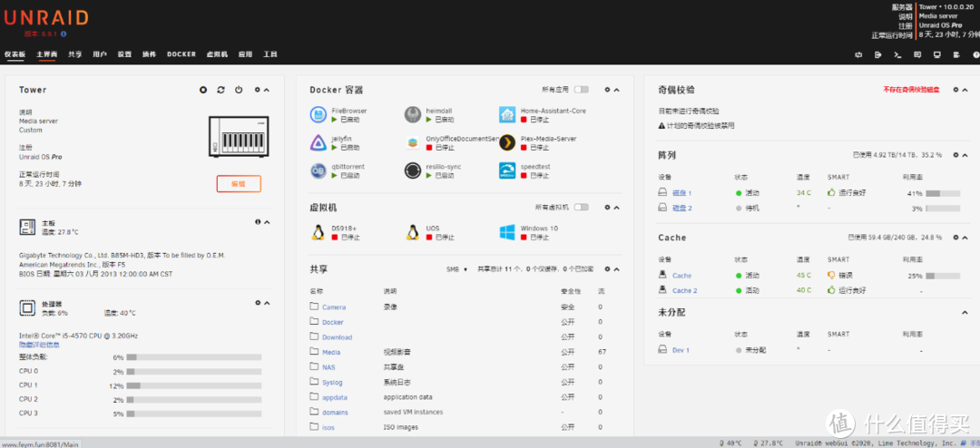Screen dimensions: 980x448
Task: Open the log icon in header
Action: click(x=956, y=55)
